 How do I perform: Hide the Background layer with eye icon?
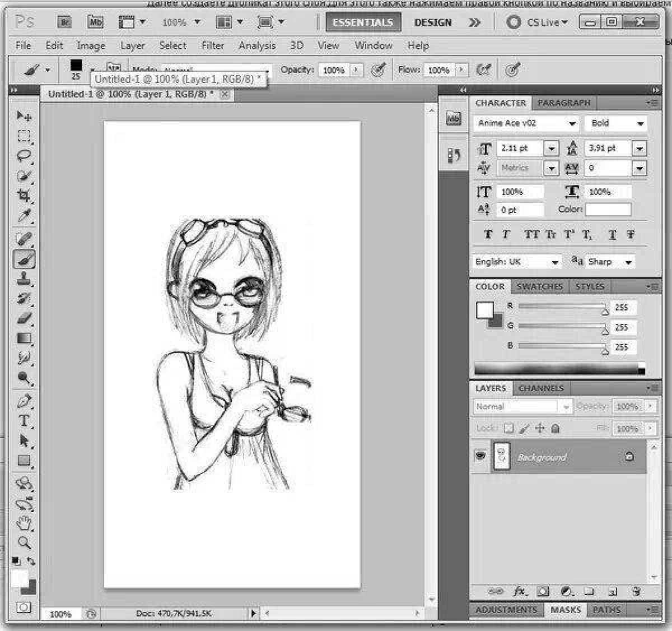[x=480, y=456]
